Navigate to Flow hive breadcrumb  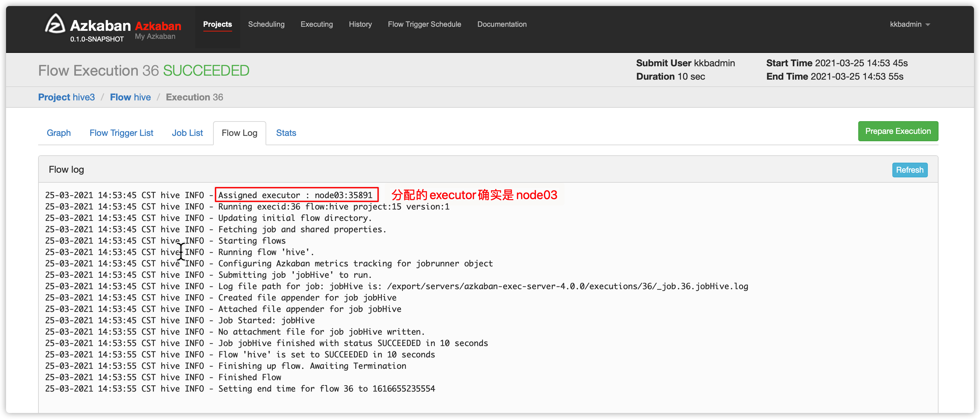130,97
